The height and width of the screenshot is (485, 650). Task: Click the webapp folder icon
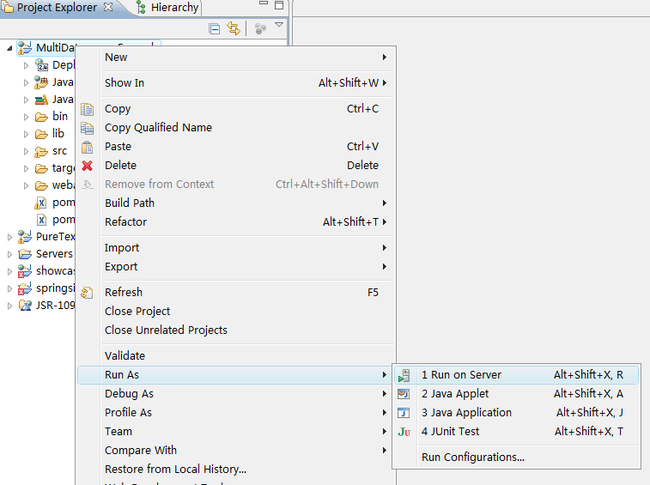(41, 185)
